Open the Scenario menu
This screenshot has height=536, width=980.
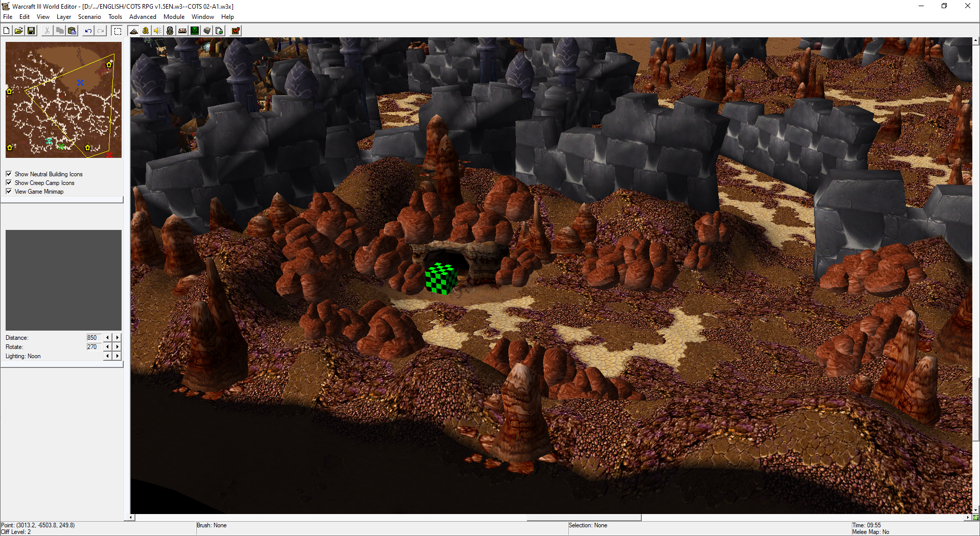(89, 17)
